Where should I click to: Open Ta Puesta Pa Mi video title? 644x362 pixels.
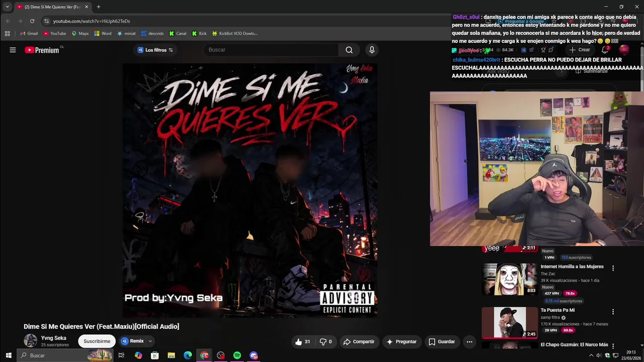pyautogui.click(x=557, y=310)
